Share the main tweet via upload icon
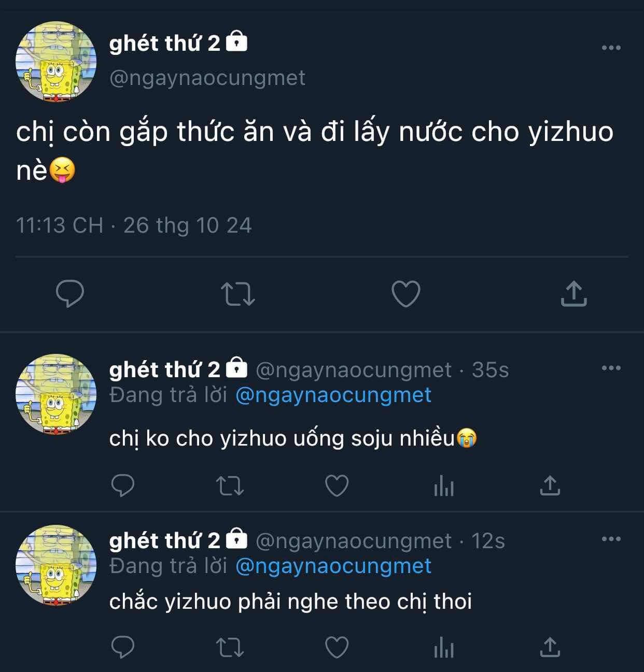Screen dimensions: 644x672 coord(574,293)
